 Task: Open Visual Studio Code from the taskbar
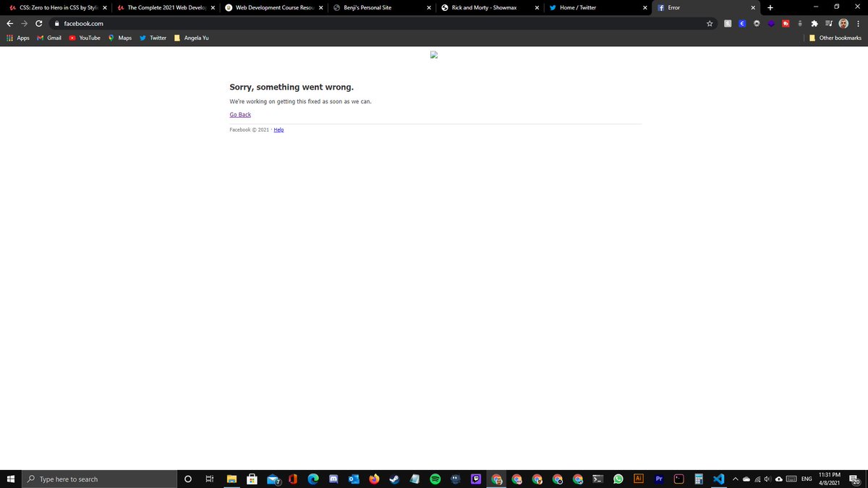click(718, 479)
